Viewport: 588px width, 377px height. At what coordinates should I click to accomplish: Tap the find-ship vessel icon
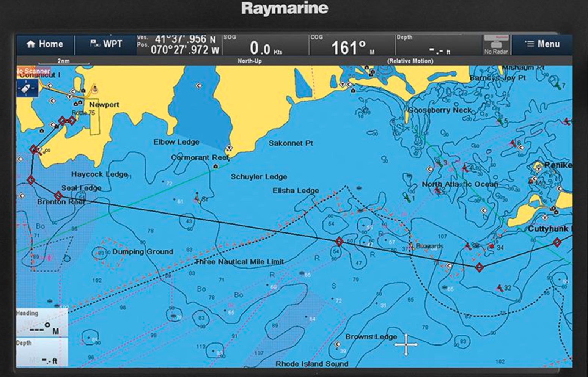27,88
